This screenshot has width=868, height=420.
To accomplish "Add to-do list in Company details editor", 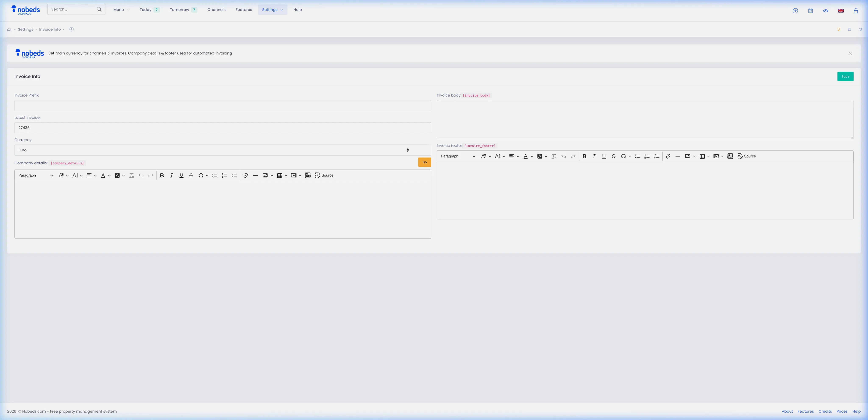I will pos(234,175).
